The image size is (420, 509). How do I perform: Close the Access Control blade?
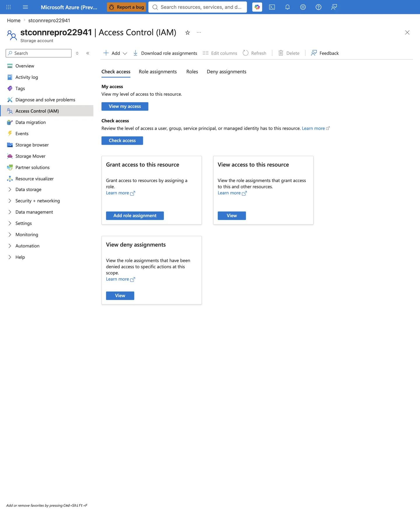pos(407,32)
